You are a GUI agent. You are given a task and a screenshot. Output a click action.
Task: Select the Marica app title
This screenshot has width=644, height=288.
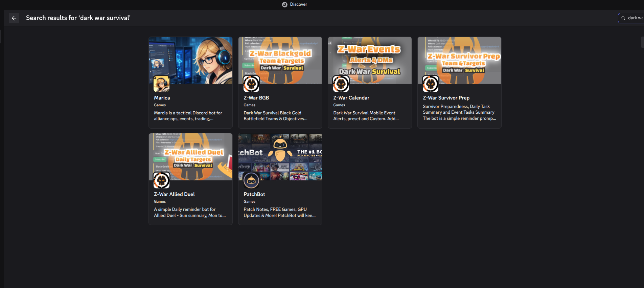click(162, 98)
